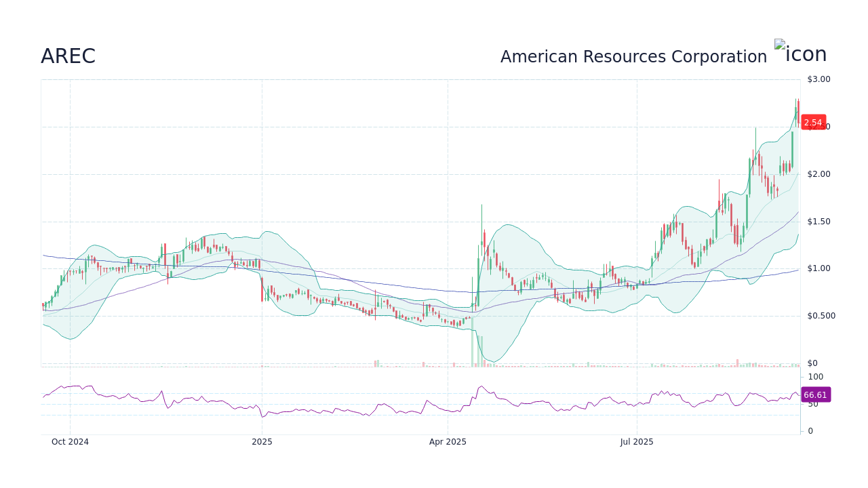This screenshot has height=488, width=868.
Task: Click the dashed horizontal gridline at $1.00
Action: (x=407, y=268)
